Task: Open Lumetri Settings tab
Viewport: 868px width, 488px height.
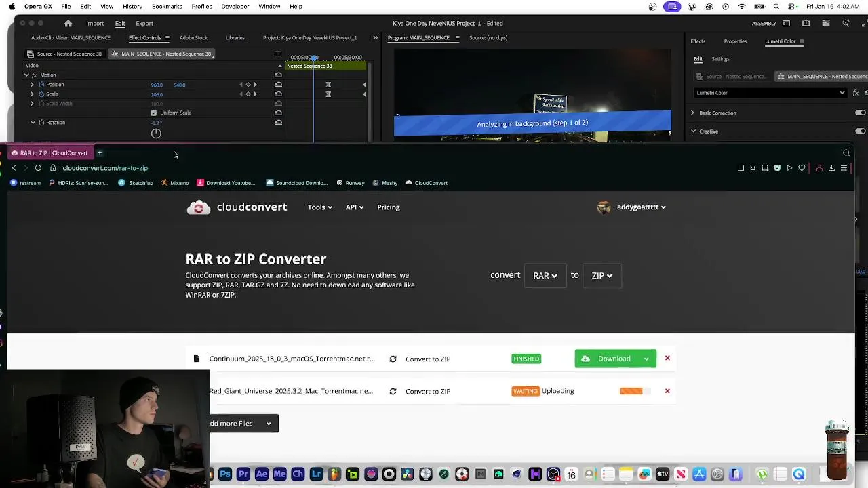Action: (x=720, y=59)
